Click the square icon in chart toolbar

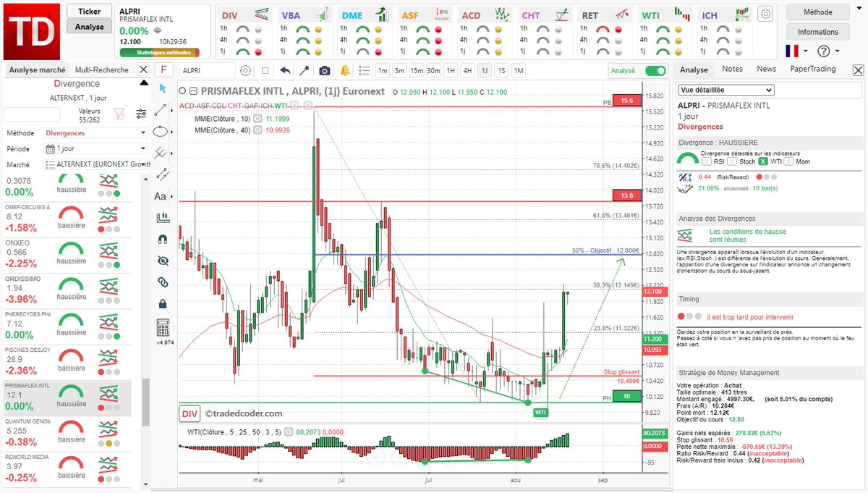[265, 70]
